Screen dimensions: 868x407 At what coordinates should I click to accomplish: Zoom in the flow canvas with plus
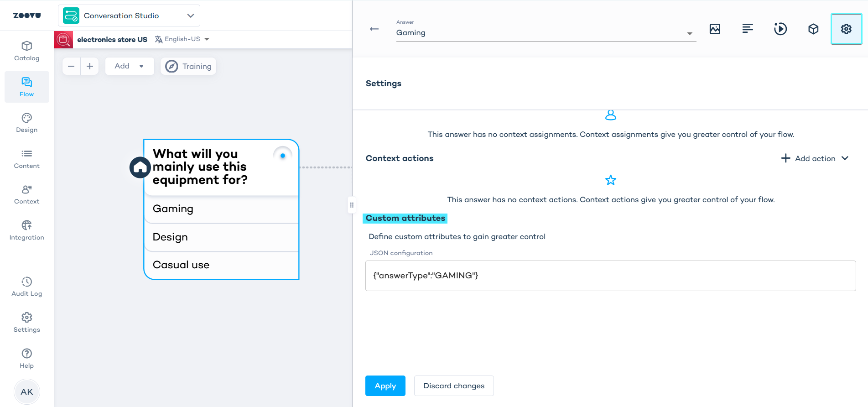click(x=90, y=66)
